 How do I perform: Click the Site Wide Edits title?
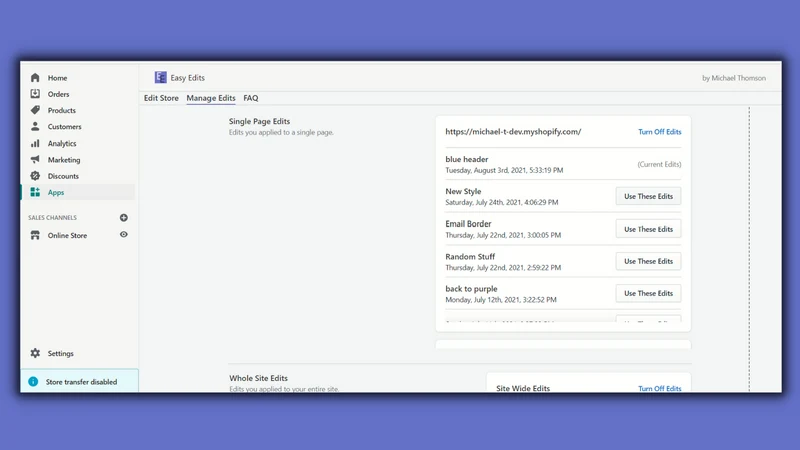pyautogui.click(x=522, y=388)
